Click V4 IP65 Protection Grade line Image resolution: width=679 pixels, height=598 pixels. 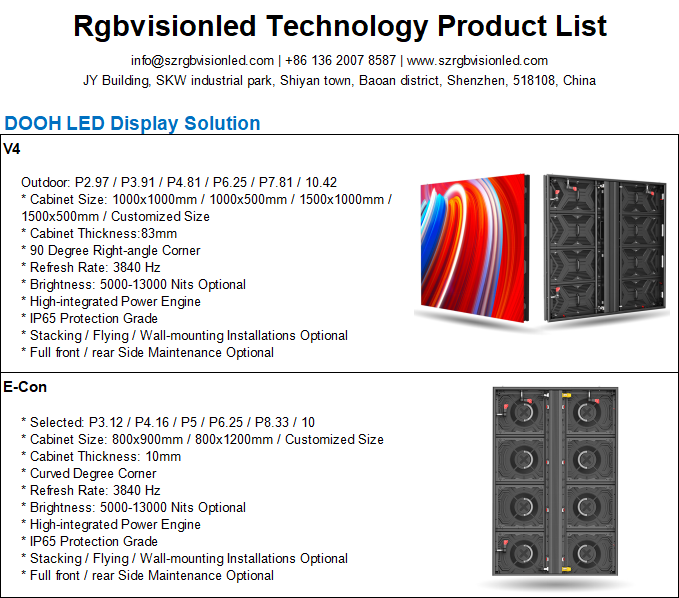90,318
